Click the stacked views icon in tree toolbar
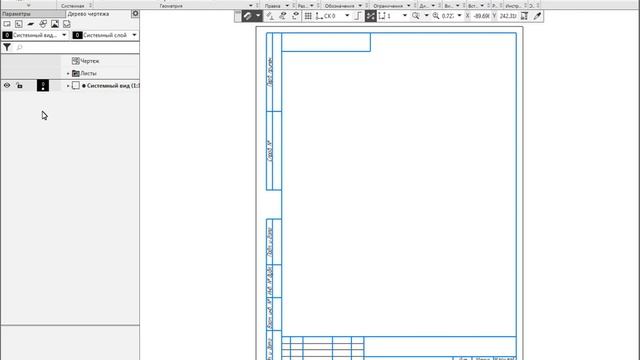640x360 pixels. pyautogui.click(x=43, y=24)
